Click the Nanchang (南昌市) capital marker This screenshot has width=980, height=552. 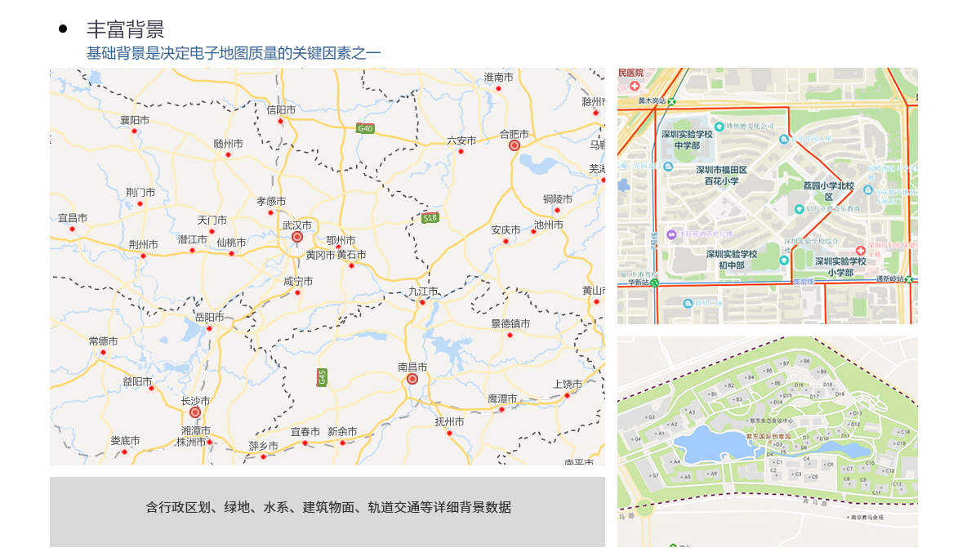coord(412,379)
